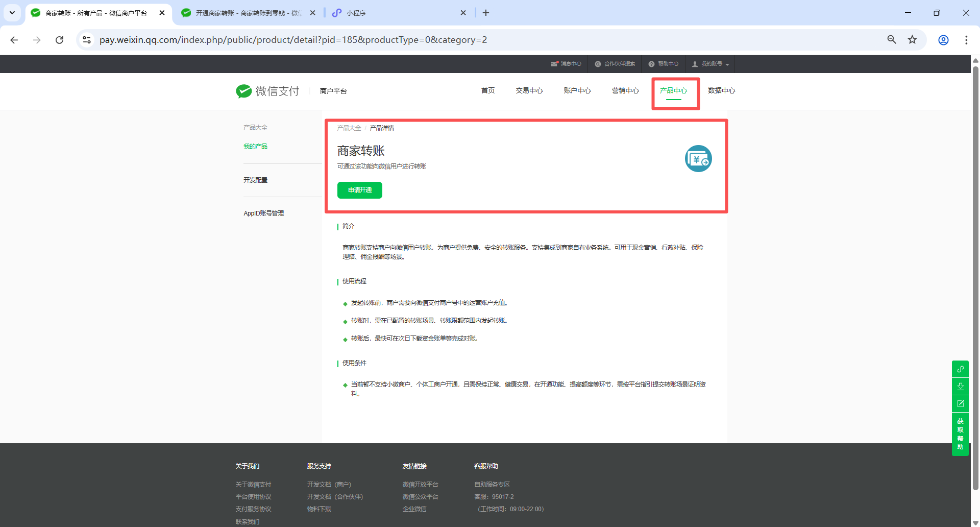980x527 pixels.
Task: Reload the page
Action: tap(60, 40)
